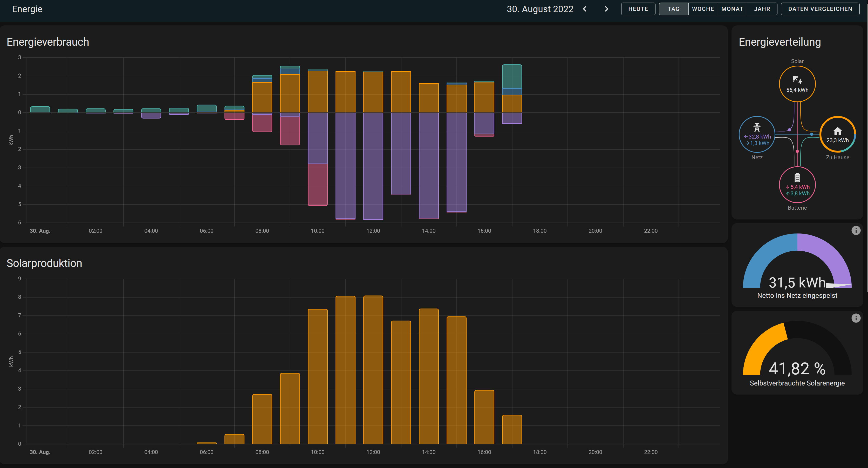Click the next day arrow
The width and height of the screenshot is (868, 468).
606,9
